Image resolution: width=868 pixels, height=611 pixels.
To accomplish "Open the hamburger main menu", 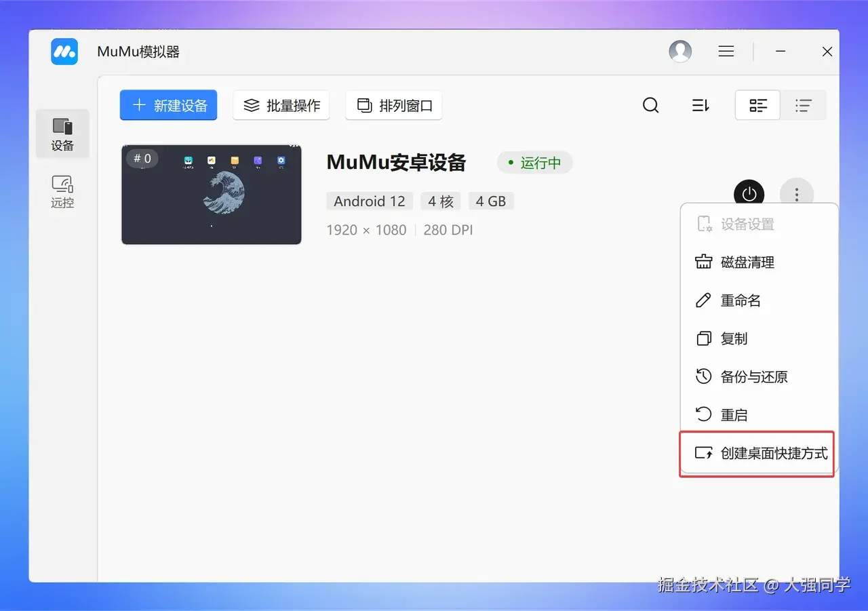I will pos(726,52).
